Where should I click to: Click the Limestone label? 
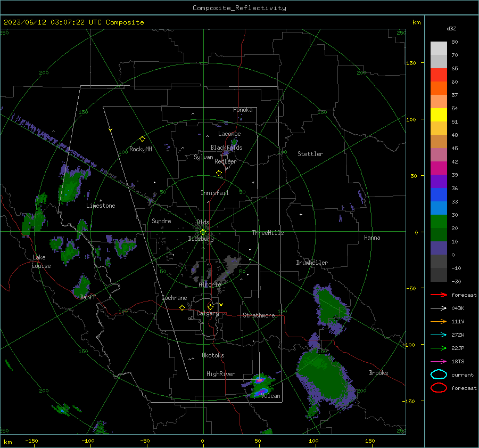pyautogui.click(x=101, y=206)
